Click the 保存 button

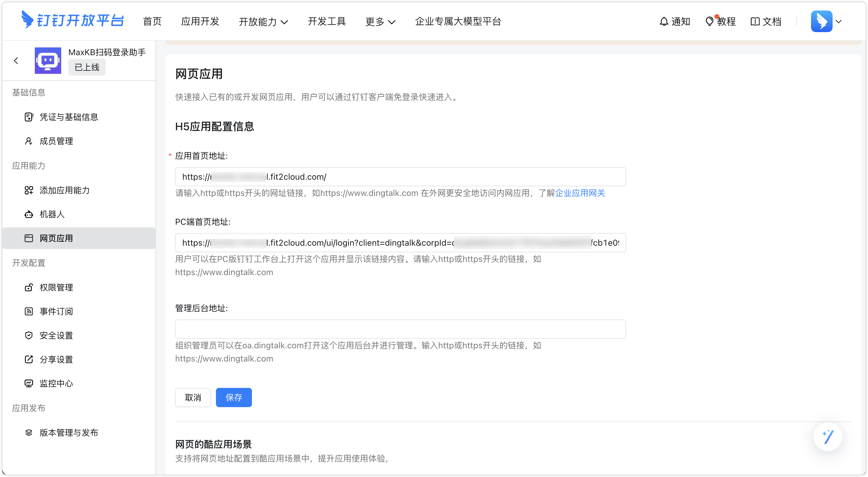[x=234, y=397]
